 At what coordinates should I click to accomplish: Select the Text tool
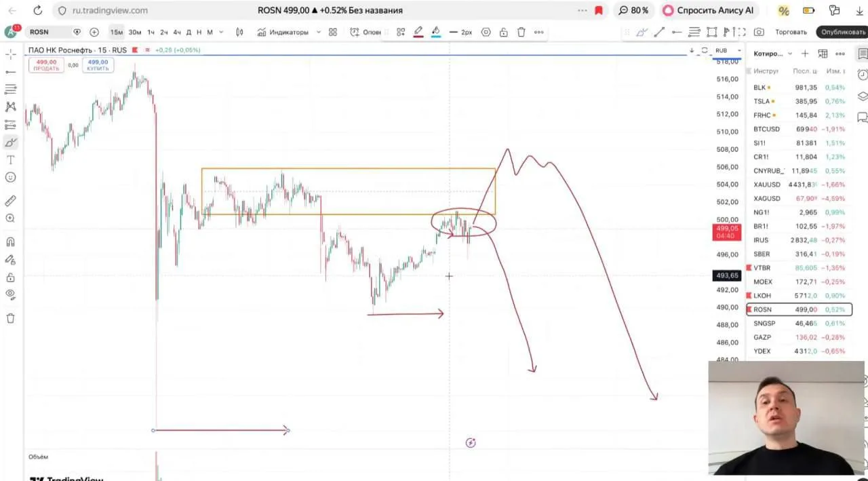tap(10, 160)
